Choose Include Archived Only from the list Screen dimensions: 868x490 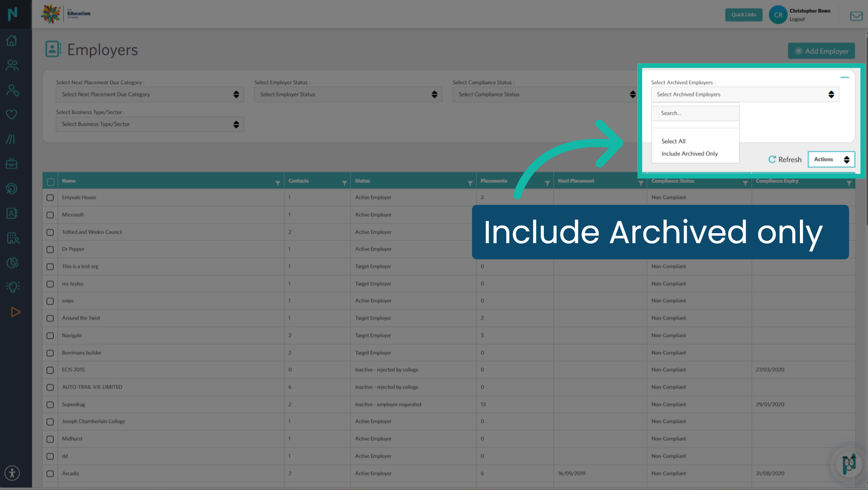click(690, 153)
